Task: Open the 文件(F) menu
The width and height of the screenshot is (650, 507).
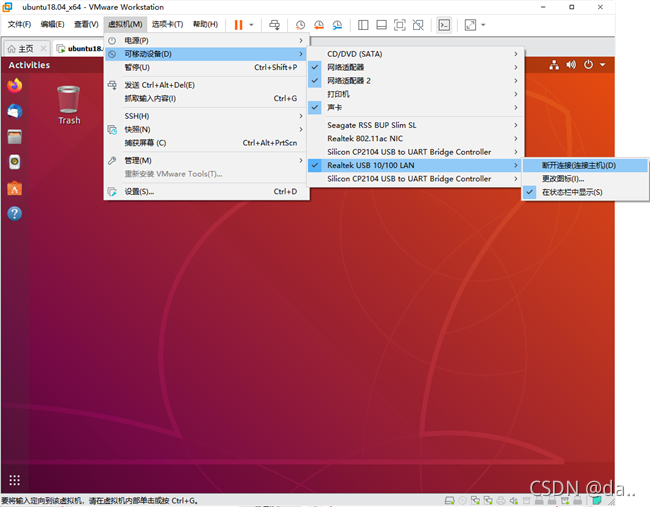Action: click(19, 24)
